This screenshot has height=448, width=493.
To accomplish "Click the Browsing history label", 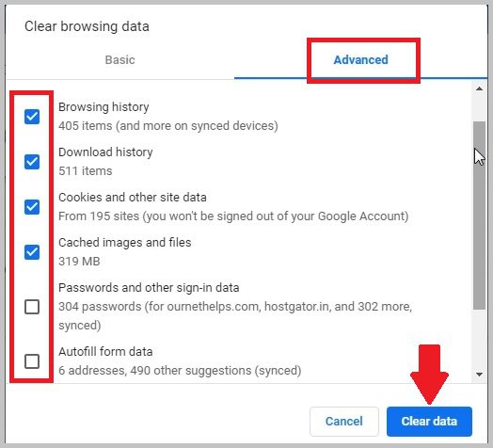I will 103,107.
